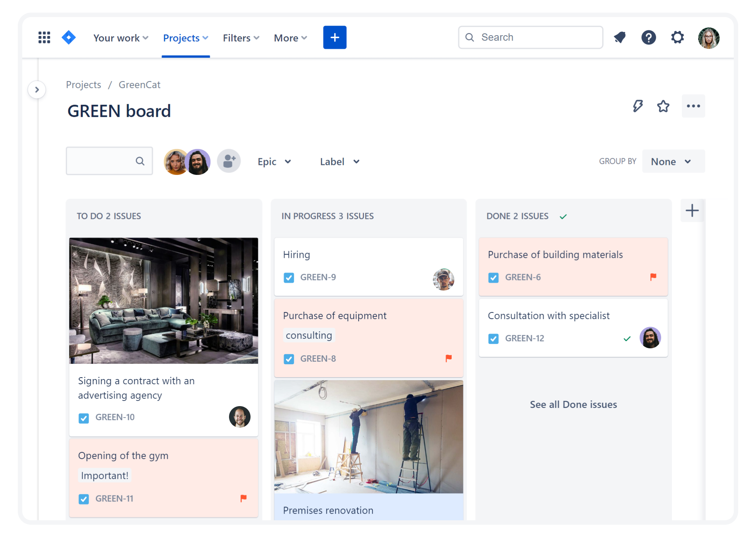This screenshot has height=541, width=756.
Task: Click the task checkbox icon for GREEN-11
Action: pos(84,499)
